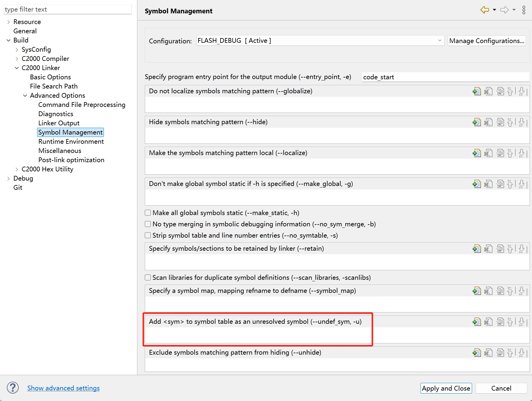Expand the C2000 Compiler tree node
The image size is (532, 401).
17,59
